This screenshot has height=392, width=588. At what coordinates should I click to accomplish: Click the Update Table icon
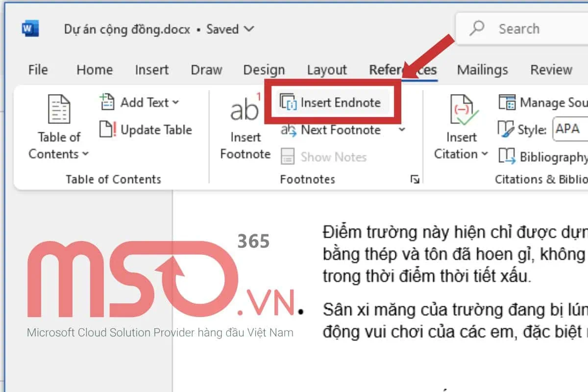[x=107, y=130]
